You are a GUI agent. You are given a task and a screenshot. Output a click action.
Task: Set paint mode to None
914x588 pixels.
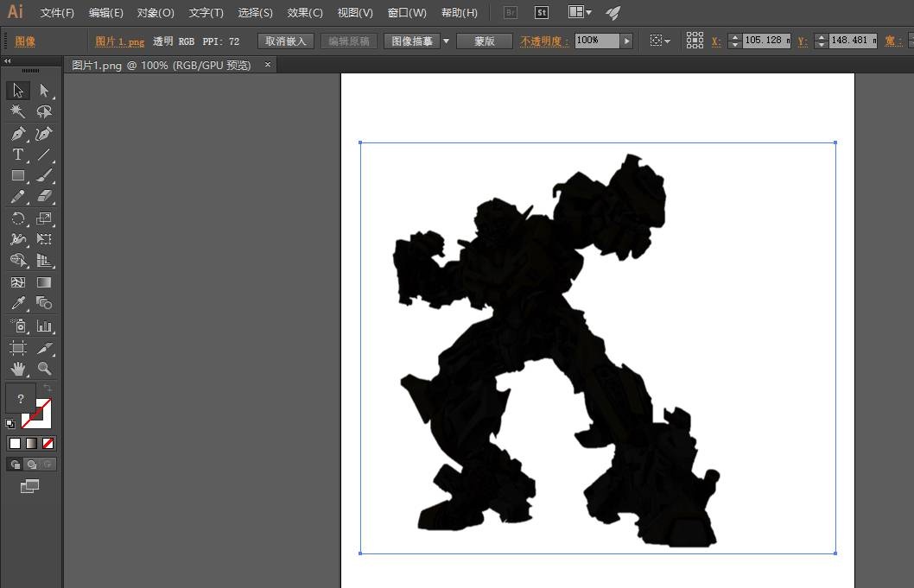pos(48,444)
